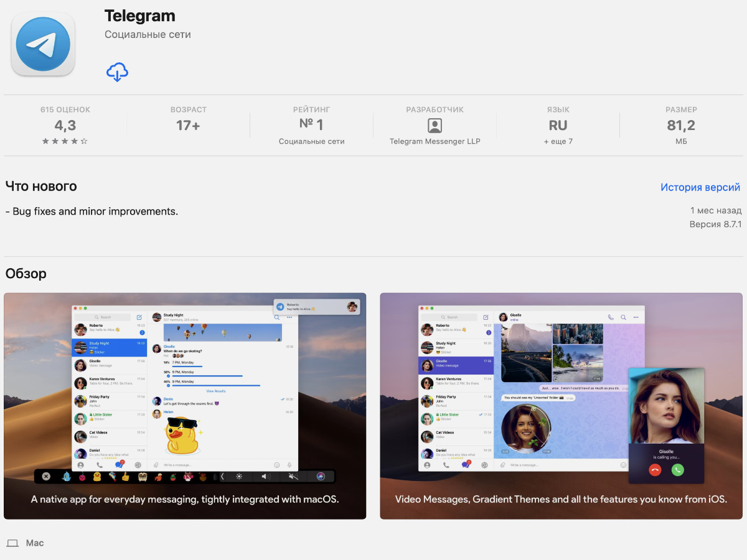Click the Bug fixes and minor improvements text
The height and width of the screenshot is (560, 747).
pos(92,212)
